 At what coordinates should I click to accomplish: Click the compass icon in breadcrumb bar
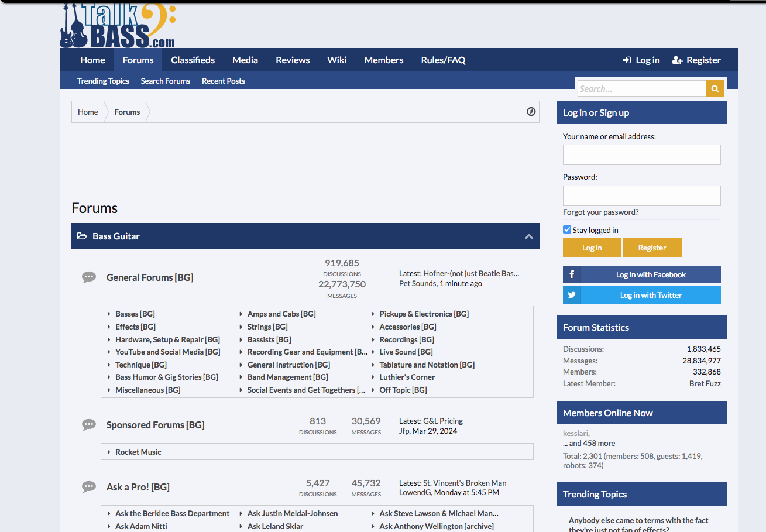pos(531,112)
